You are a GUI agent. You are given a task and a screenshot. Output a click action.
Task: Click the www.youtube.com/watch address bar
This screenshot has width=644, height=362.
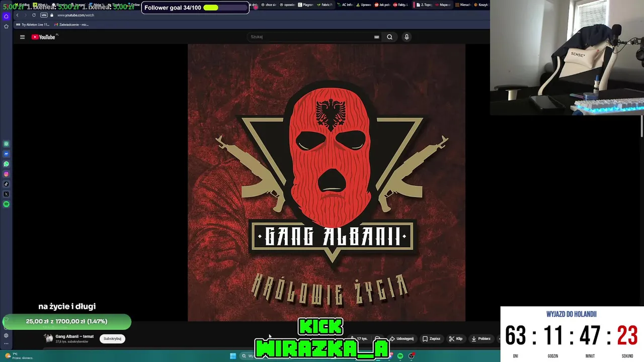tap(75, 15)
